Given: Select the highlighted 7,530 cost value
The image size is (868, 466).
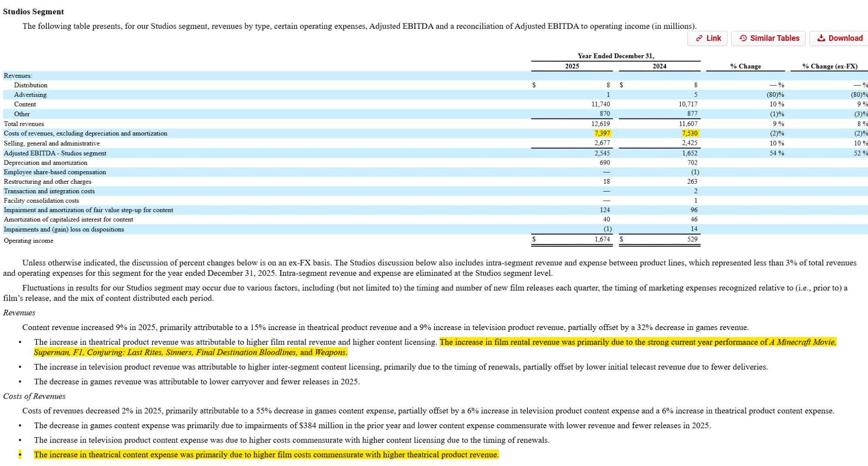Looking at the screenshot, I should (x=689, y=133).
